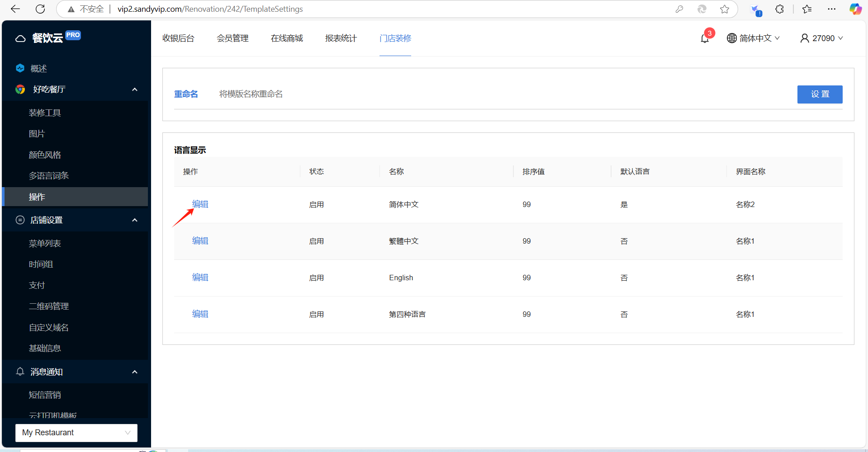Click the 排序值 column header

534,172
